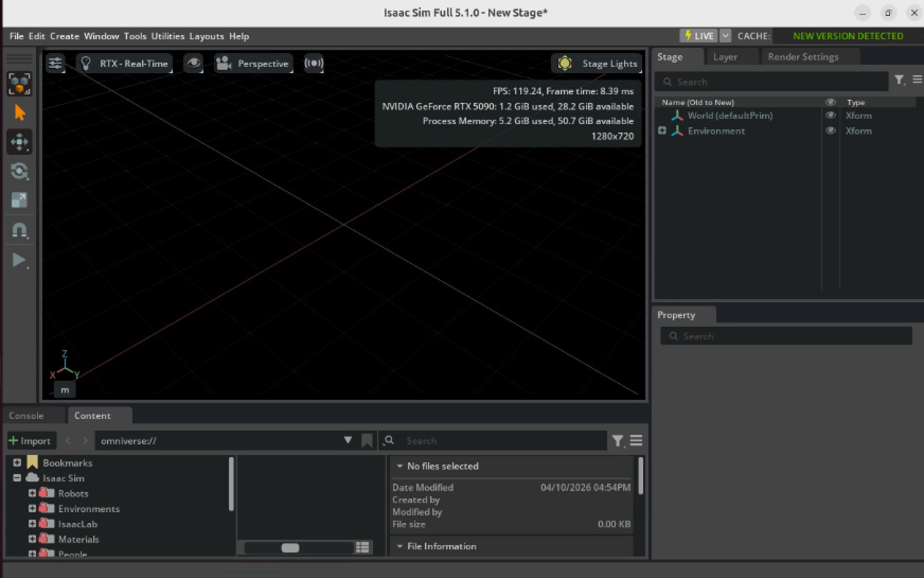Expand the Environment tree item
924x578 pixels.
(662, 131)
